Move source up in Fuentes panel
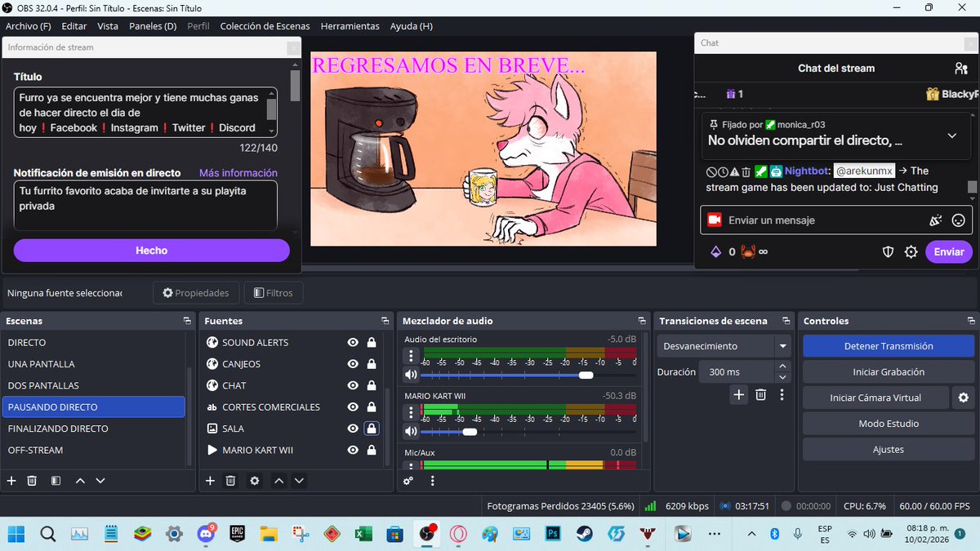This screenshot has height=551, width=980. coord(278,481)
